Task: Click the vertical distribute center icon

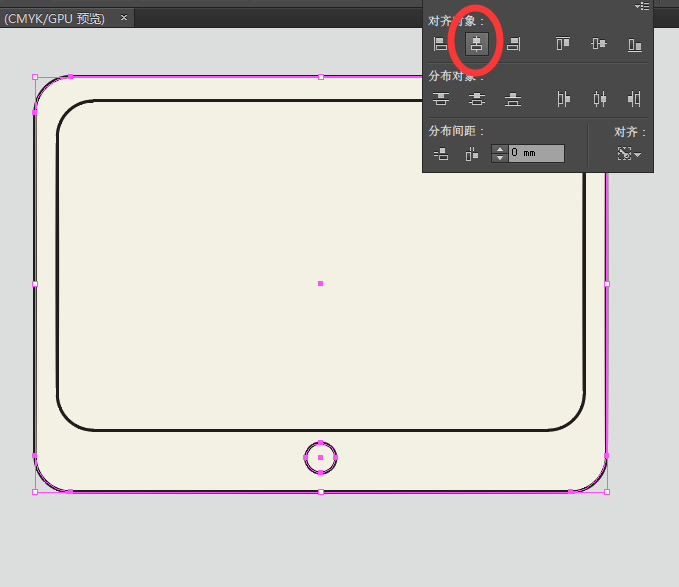Action: (x=477, y=99)
